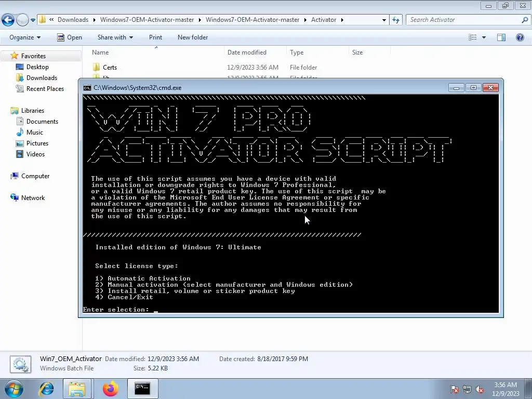Screen dimensions: 532x399
Task: Open network tray icon
Action: 467,390
